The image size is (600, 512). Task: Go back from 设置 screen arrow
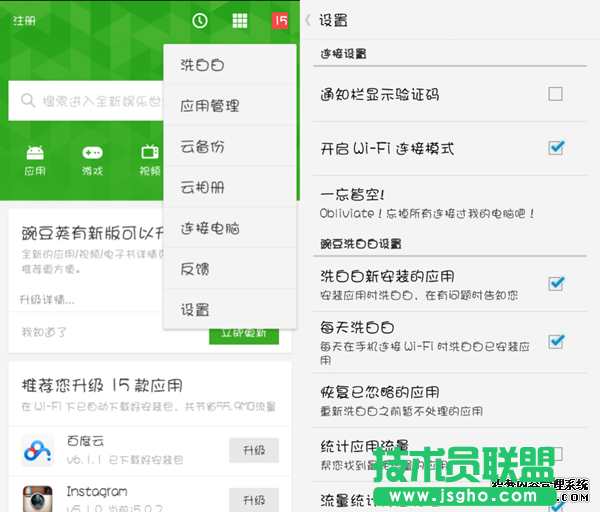pos(308,20)
